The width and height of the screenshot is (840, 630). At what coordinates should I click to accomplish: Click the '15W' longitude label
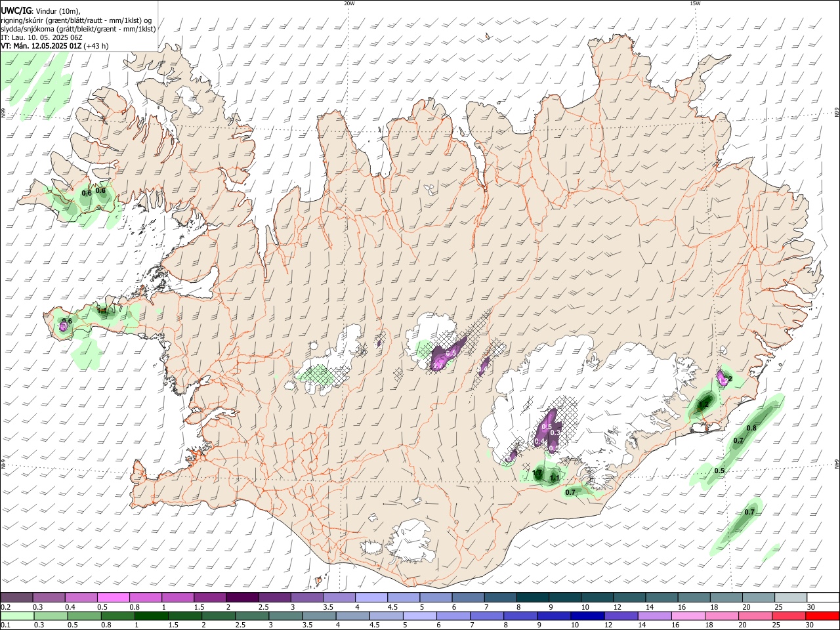695,3
